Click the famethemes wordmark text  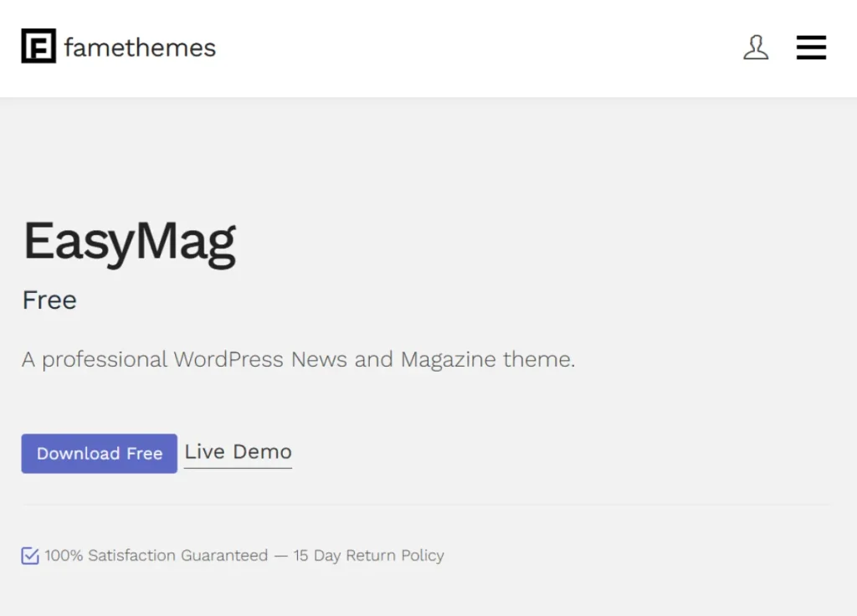point(140,48)
